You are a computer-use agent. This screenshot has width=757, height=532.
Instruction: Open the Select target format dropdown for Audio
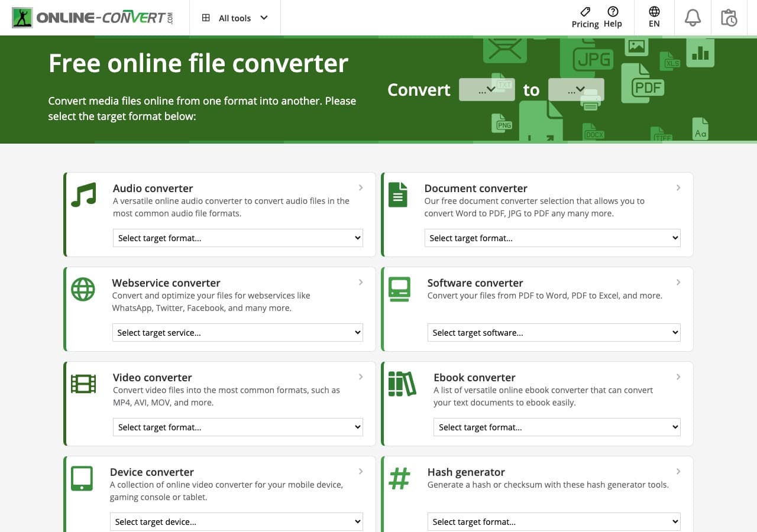pyautogui.click(x=237, y=238)
